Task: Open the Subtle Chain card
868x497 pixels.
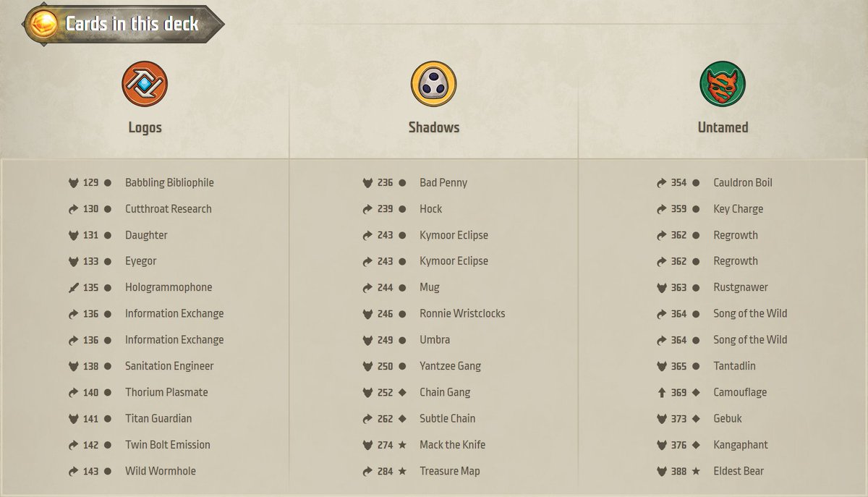Action: coord(448,418)
